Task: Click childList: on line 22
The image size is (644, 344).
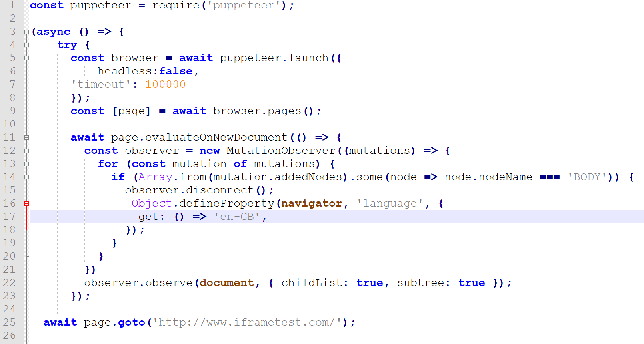Action: (315, 283)
